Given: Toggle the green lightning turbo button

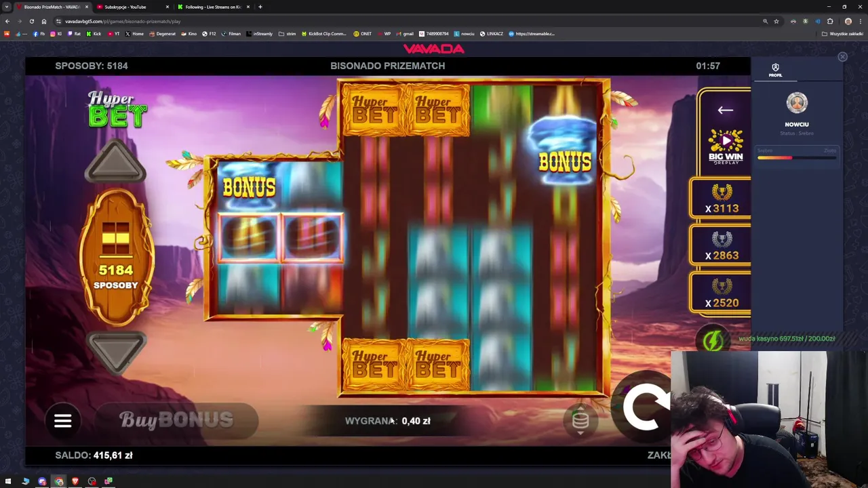Looking at the screenshot, I should 713,340.
